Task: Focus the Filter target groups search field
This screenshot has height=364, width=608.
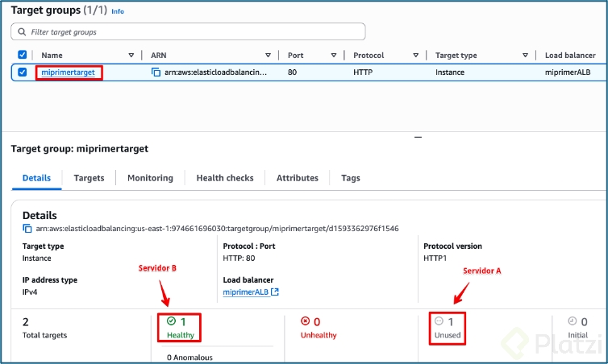Action: click(188, 31)
